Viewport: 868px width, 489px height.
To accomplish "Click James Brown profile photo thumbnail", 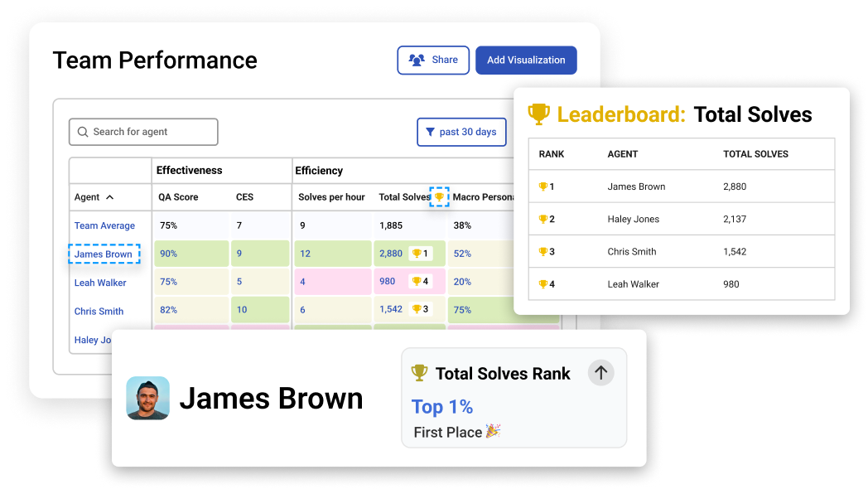I will [148, 398].
